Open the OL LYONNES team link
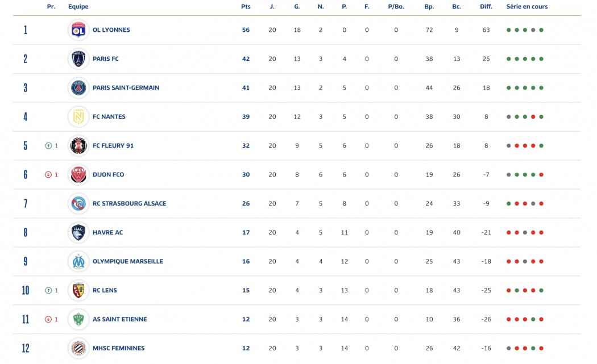The height and width of the screenshot is (364, 597). click(x=111, y=30)
